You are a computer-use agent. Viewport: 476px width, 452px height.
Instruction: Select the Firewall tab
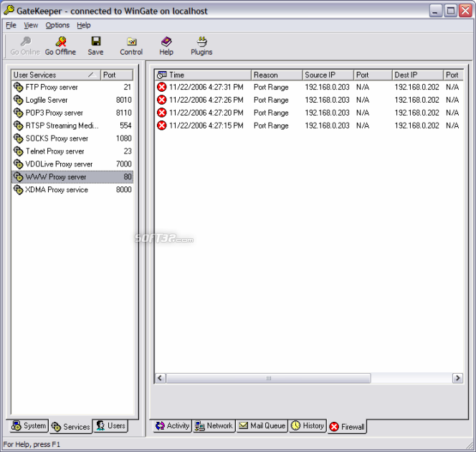pos(347,427)
